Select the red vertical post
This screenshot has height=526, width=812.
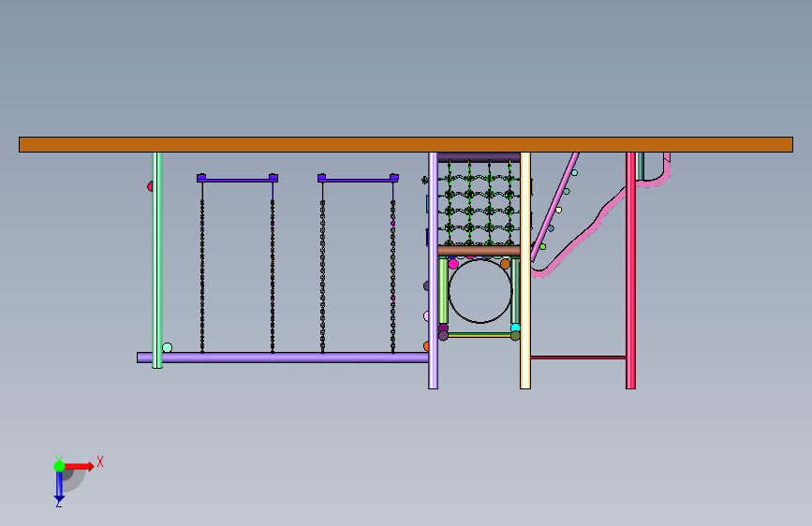pyautogui.click(x=630, y=270)
